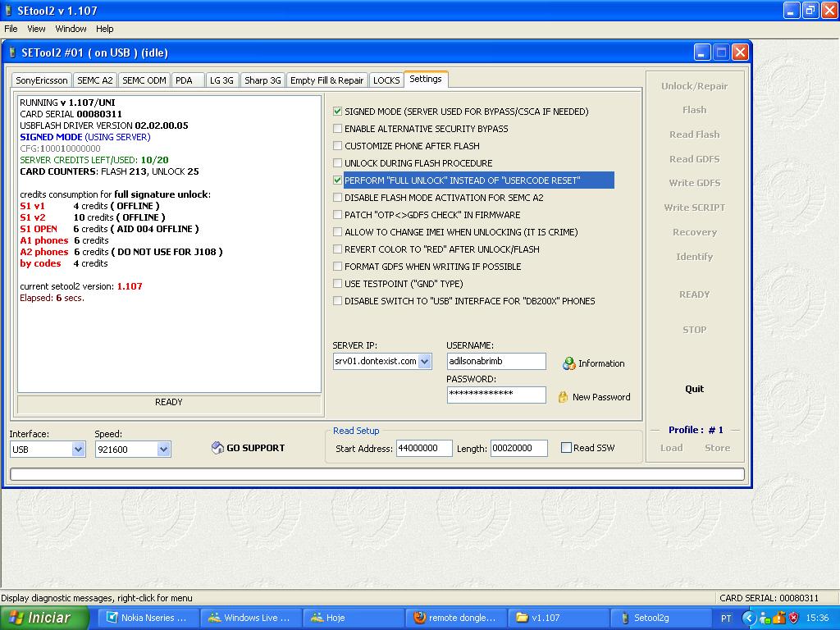Click the Information users icon
Image resolution: width=840 pixels, height=630 pixels.
click(568, 363)
